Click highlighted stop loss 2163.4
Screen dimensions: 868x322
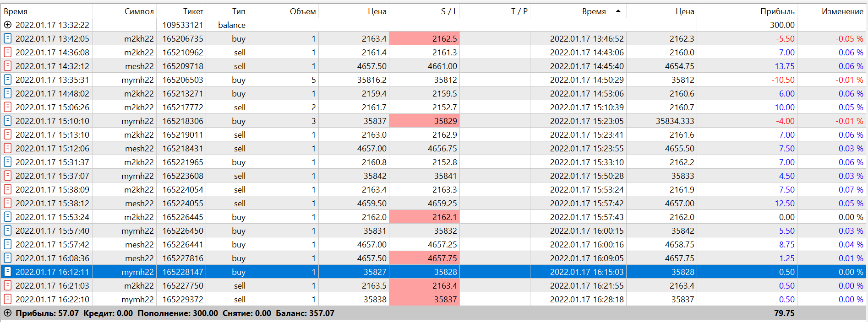[424, 286]
